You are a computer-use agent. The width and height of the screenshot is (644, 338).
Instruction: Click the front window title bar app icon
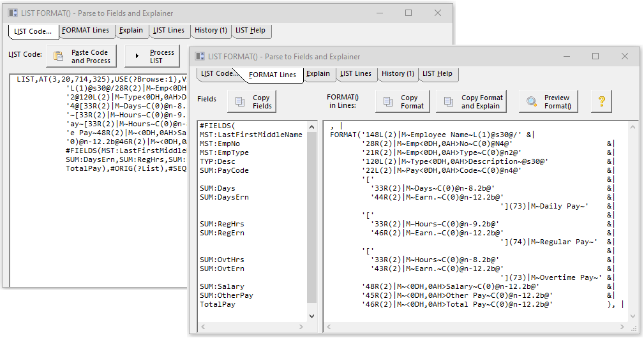click(x=200, y=57)
